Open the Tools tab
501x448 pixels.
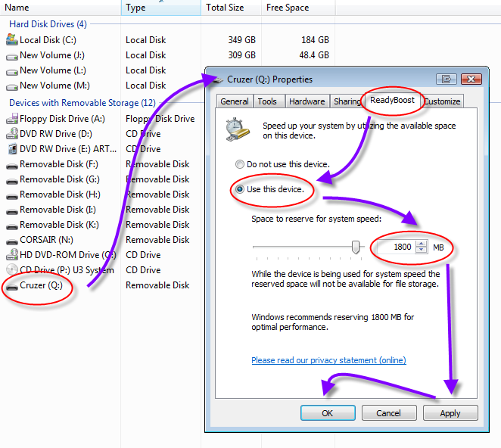(266, 101)
